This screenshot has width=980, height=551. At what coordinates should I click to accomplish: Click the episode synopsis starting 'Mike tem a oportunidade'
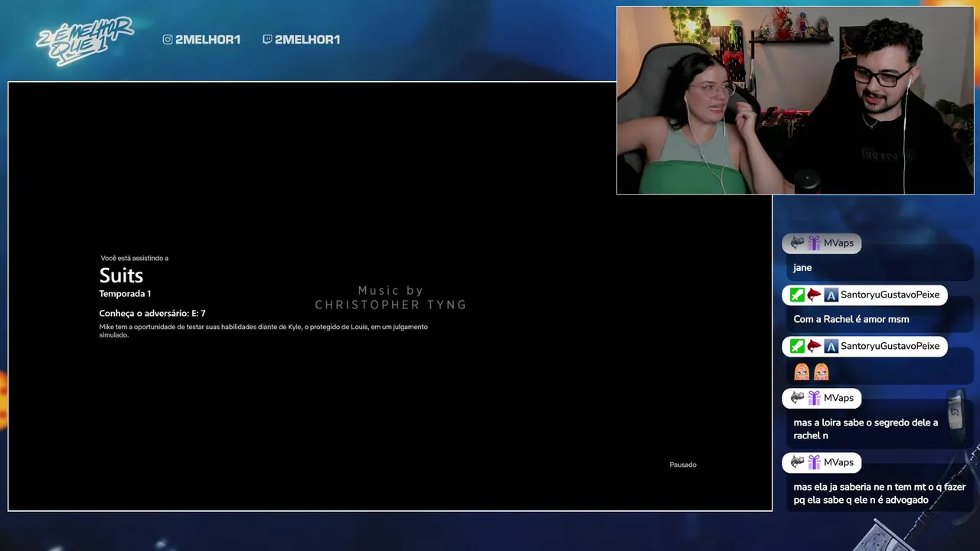point(263,331)
